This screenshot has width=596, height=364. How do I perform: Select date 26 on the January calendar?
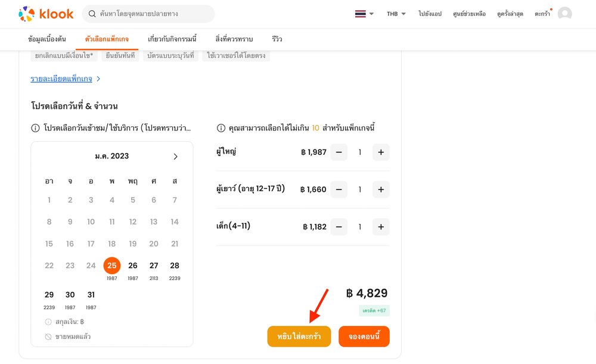pyautogui.click(x=132, y=265)
